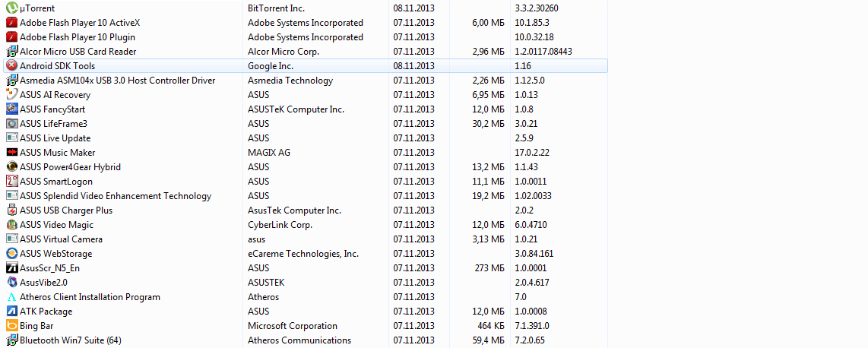Click publisher Google Inc.

point(271,66)
